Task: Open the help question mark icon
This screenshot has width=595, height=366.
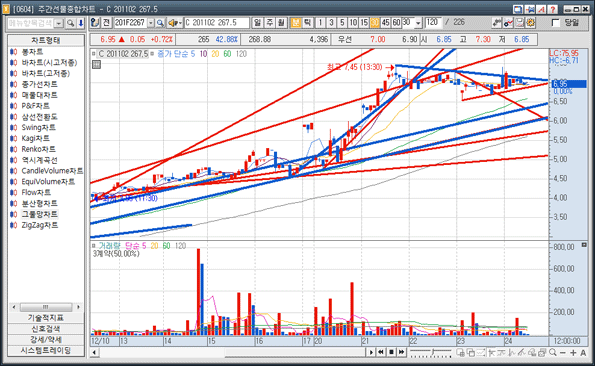Action: tap(553, 9)
